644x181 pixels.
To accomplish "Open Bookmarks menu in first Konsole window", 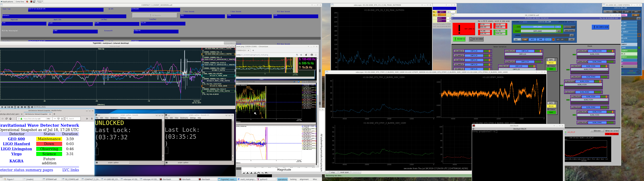I will click(x=114, y=118).
